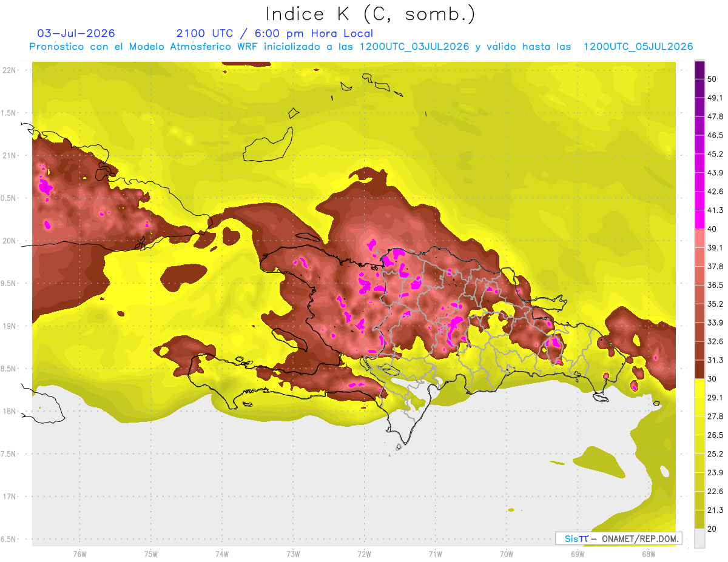Click the legend value '21.3'
728x562 pixels.
pos(715,510)
